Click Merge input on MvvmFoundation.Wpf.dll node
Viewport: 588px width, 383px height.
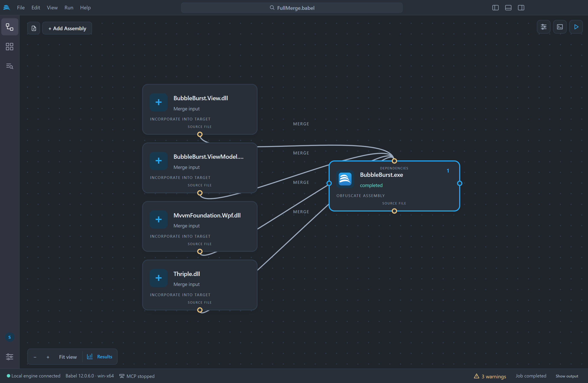[x=187, y=226]
